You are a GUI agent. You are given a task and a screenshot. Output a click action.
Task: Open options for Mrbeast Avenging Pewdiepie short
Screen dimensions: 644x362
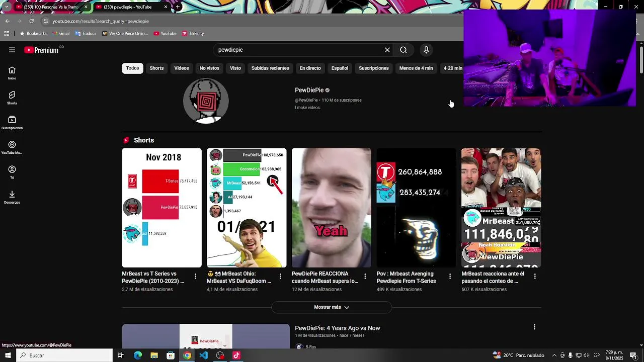click(450, 277)
